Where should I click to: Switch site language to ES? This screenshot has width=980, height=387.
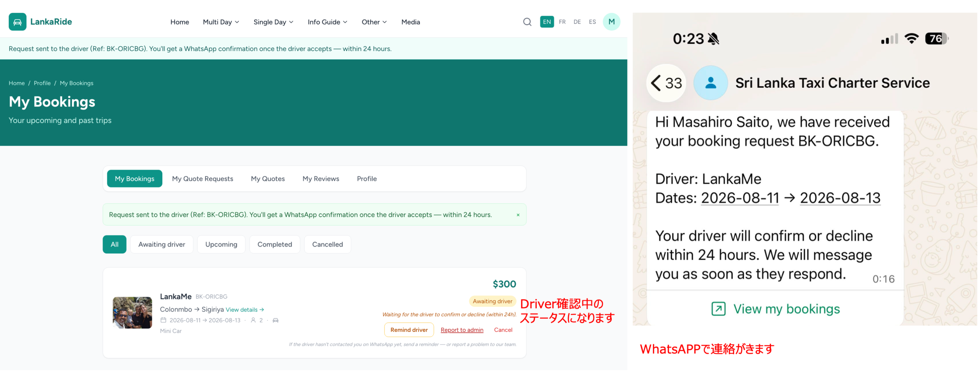coord(592,22)
